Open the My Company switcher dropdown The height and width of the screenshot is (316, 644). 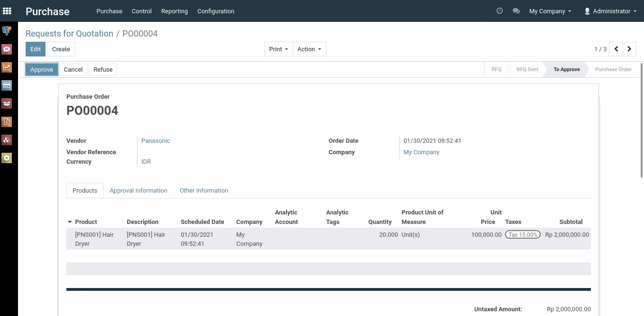click(x=550, y=11)
